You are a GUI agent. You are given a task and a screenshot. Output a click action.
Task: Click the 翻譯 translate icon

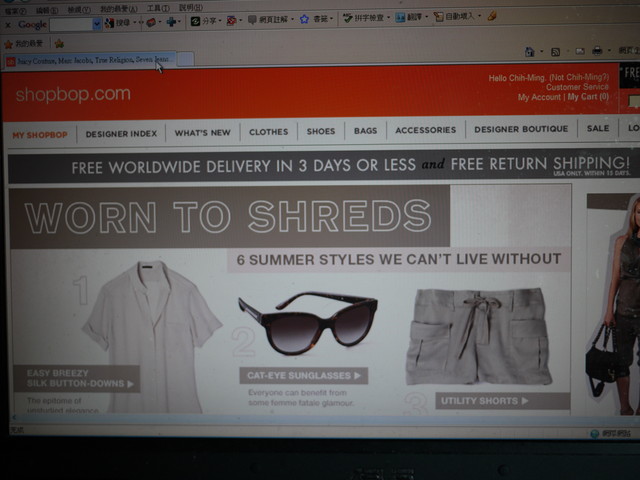(400, 18)
